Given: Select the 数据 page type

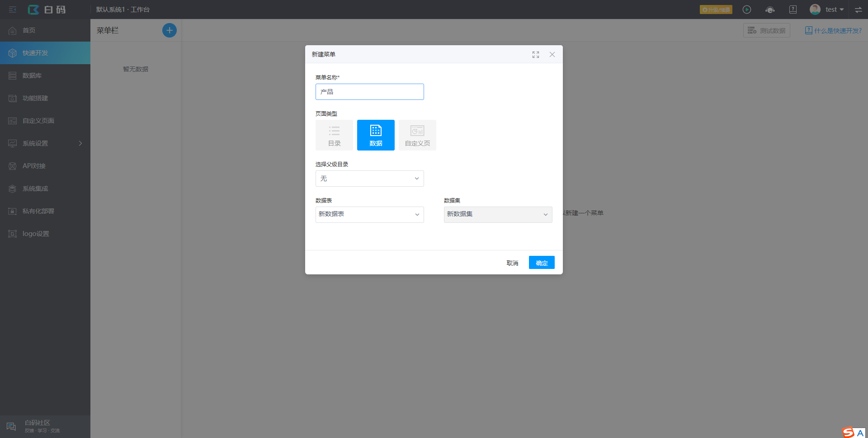Looking at the screenshot, I should tap(376, 135).
